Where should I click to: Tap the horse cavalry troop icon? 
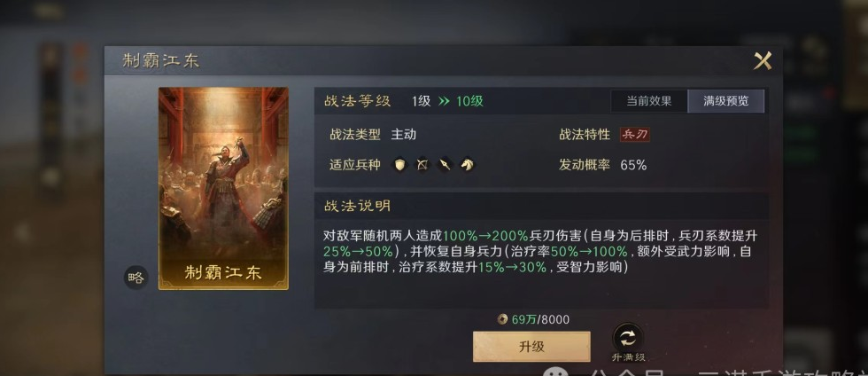coord(468,165)
